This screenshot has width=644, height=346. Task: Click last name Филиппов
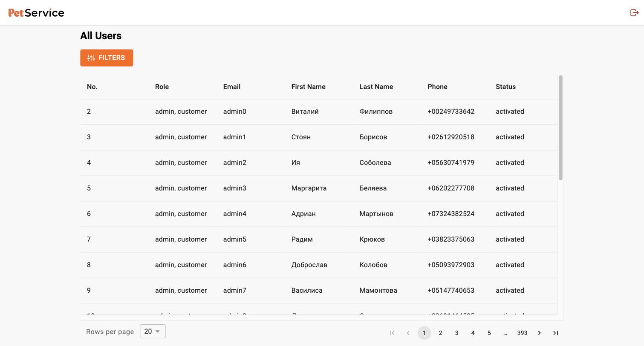tap(376, 111)
